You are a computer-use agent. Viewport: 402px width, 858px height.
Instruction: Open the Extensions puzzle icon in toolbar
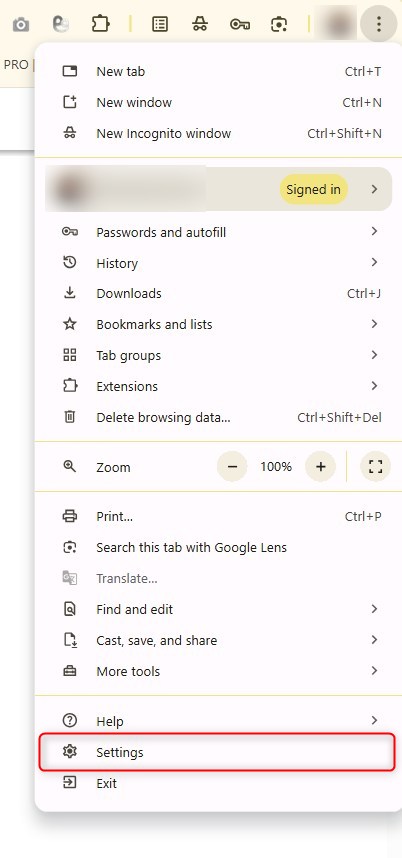[x=101, y=24]
